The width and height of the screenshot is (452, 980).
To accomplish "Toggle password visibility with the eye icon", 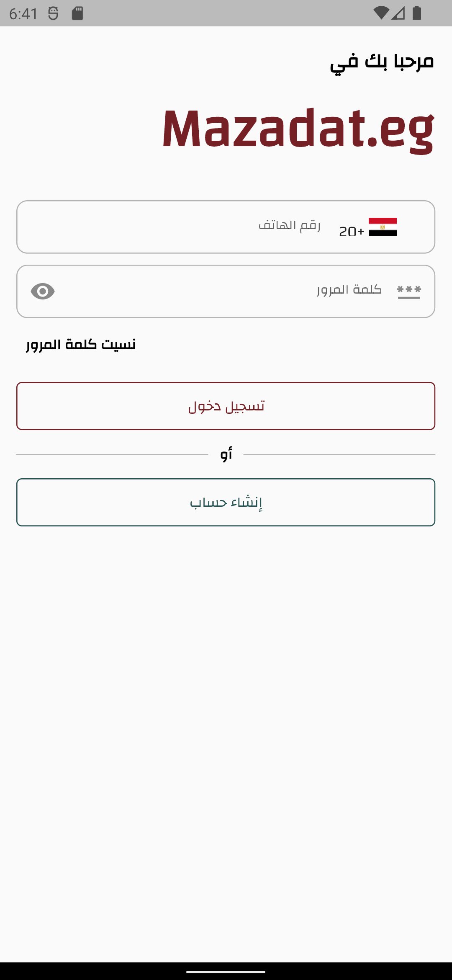I will click(43, 291).
